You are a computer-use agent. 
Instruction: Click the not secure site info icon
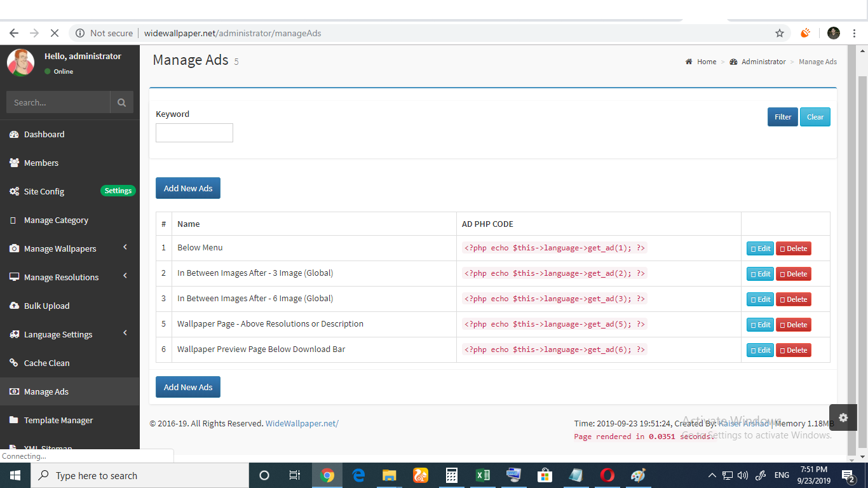click(x=80, y=33)
